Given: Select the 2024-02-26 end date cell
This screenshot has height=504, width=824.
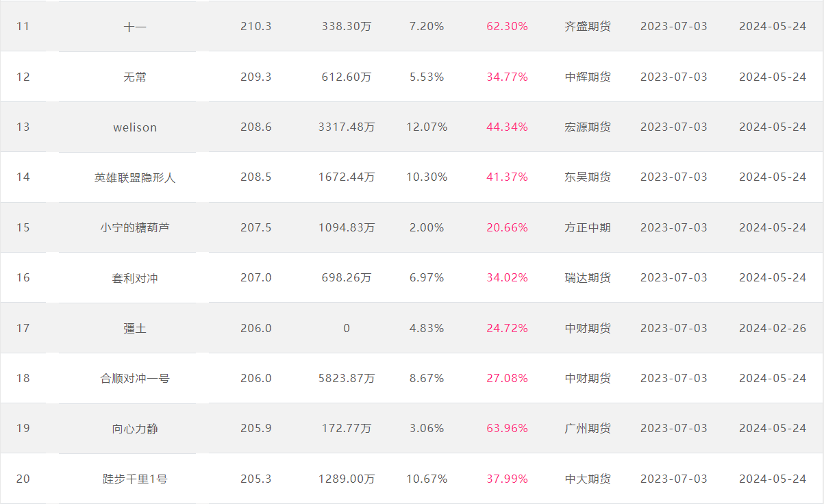Looking at the screenshot, I should (x=773, y=328).
